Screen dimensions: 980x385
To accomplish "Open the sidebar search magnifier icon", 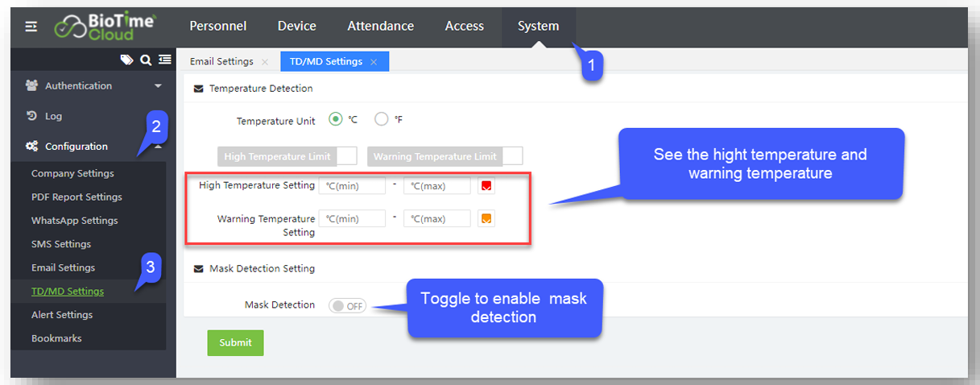I will tap(146, 59).
